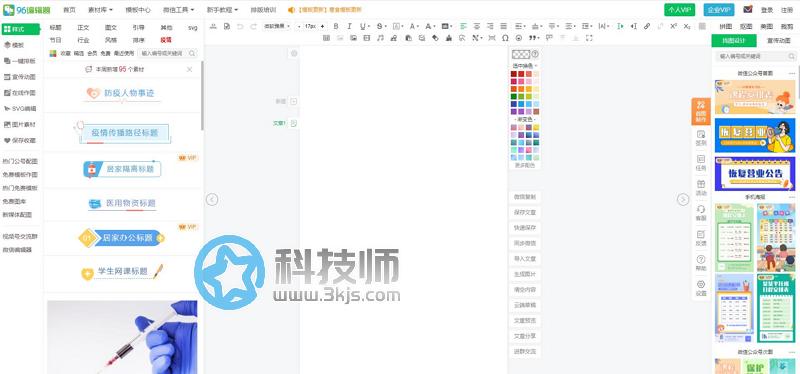Viewport: 800px width, 374px height.
Task: Open 活动 gift icon in right sidebar
Action: 701,188
